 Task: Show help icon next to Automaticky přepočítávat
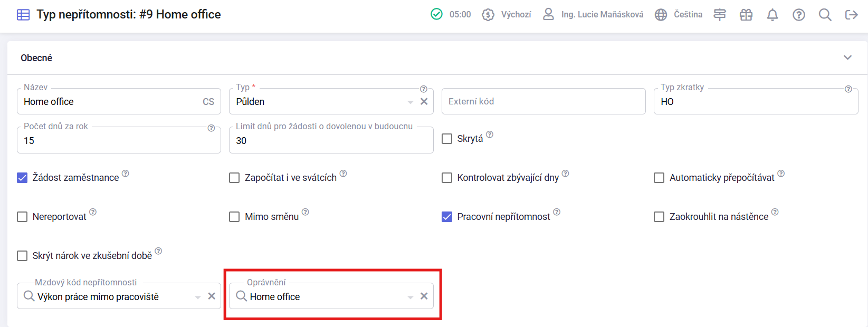(x=781, y=173)
